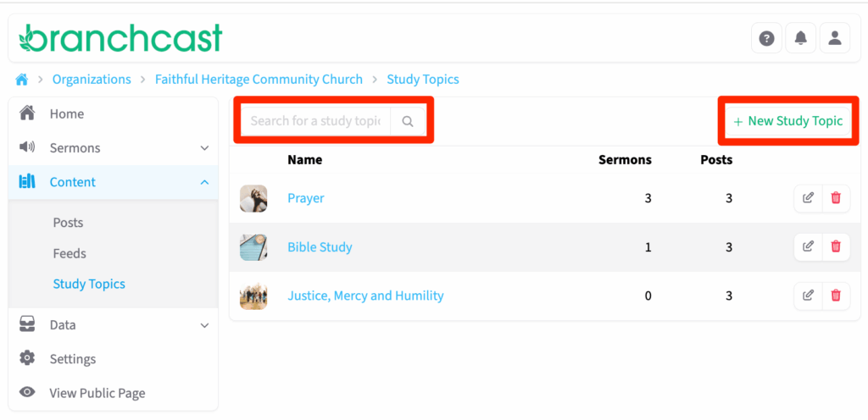
Task: Expand the Sermons sidebar menu
Action: tap(203, 148)
